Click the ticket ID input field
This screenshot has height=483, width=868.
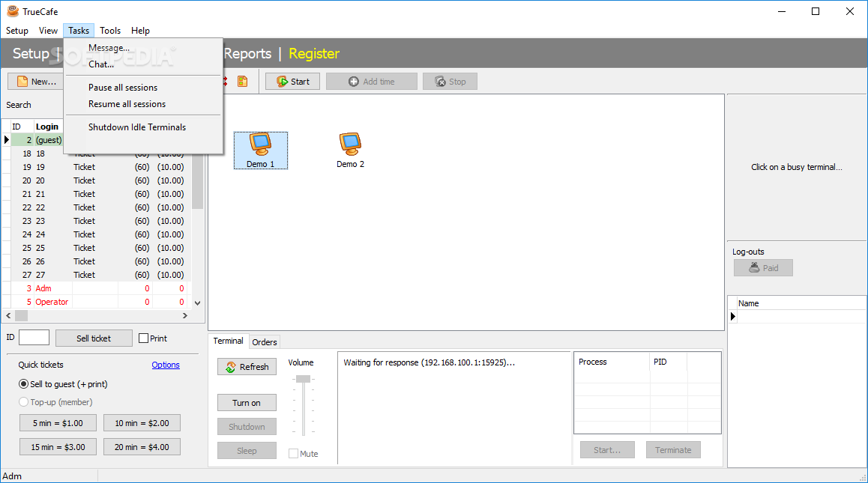click(34, 338)
